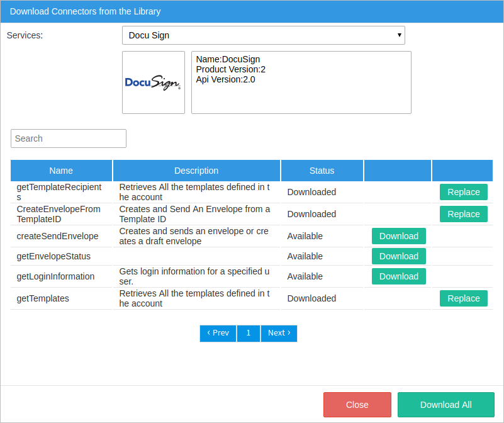Go to next page with Next
This screenshot has width=504, height=423.
coord(279,333)
